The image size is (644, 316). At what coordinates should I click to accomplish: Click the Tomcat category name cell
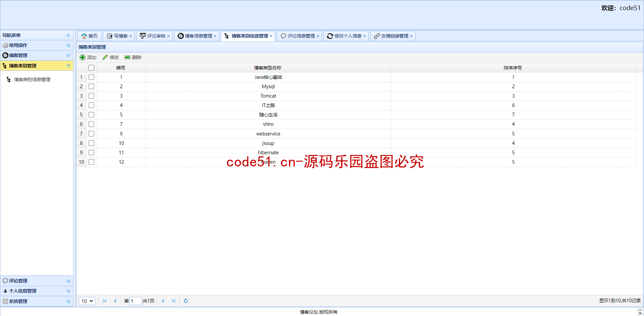(x=268, y=96)
